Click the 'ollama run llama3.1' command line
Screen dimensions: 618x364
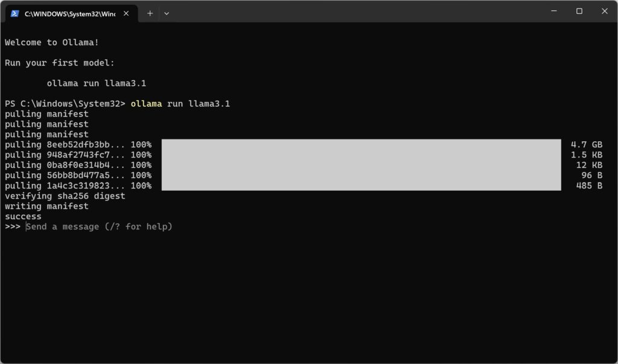180,104
